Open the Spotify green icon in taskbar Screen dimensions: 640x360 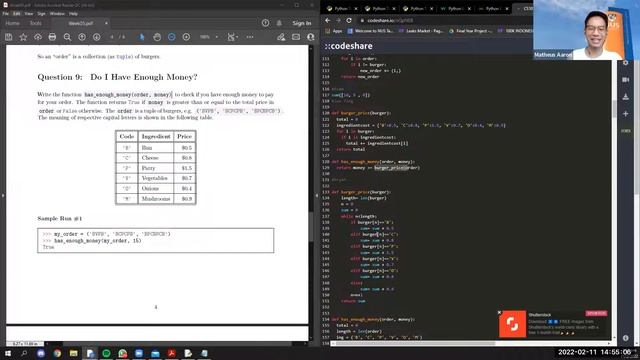point(106,353)
